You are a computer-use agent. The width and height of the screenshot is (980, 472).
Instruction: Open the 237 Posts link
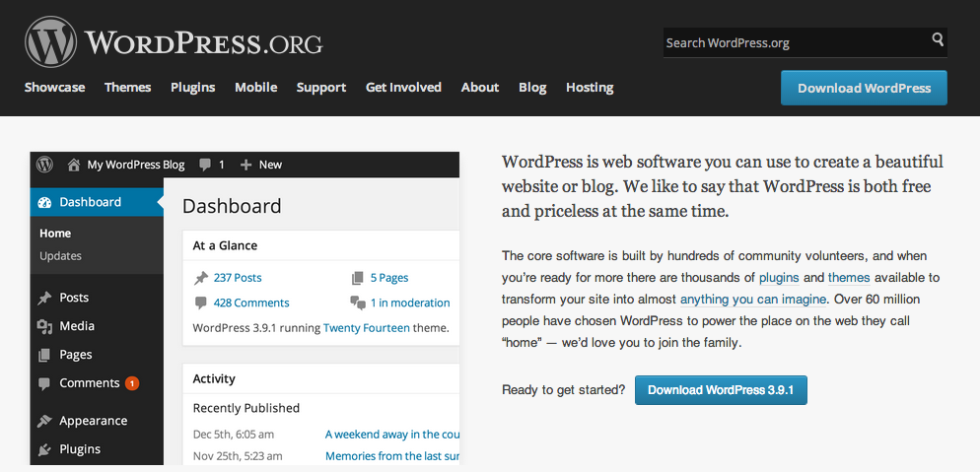coord(238,278)
